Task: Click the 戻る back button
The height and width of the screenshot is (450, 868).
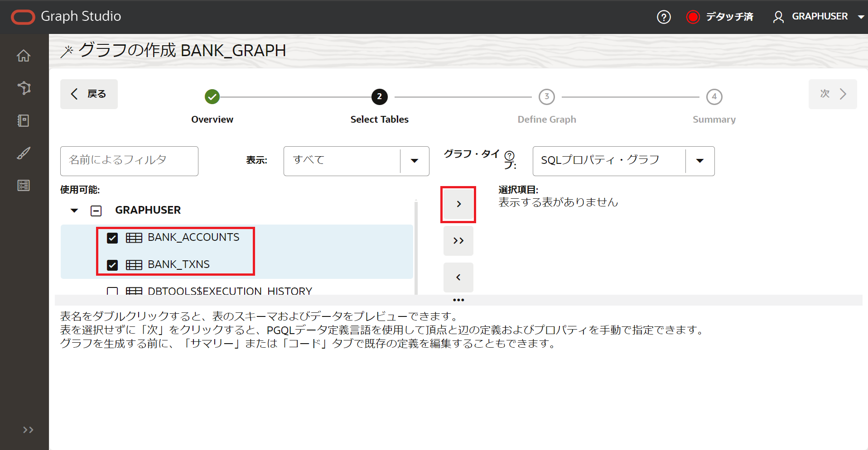Action: (x=89, y=94)
